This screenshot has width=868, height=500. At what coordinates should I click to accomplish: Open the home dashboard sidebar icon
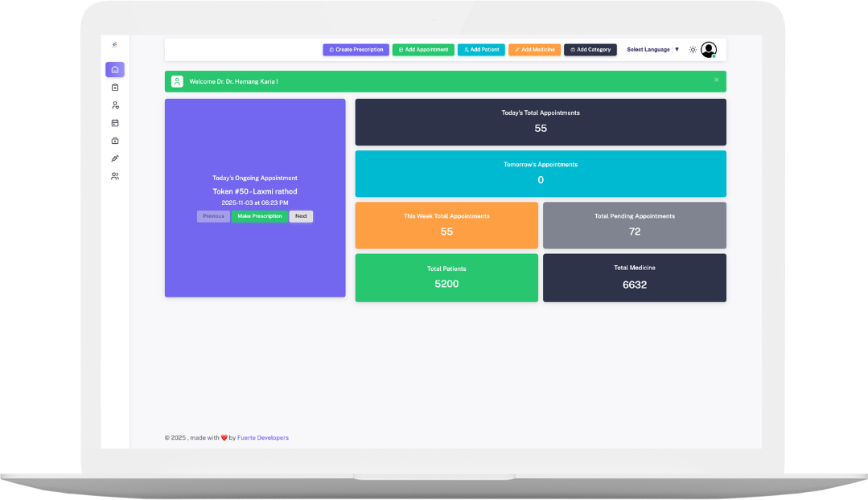(x=115, y=70)
